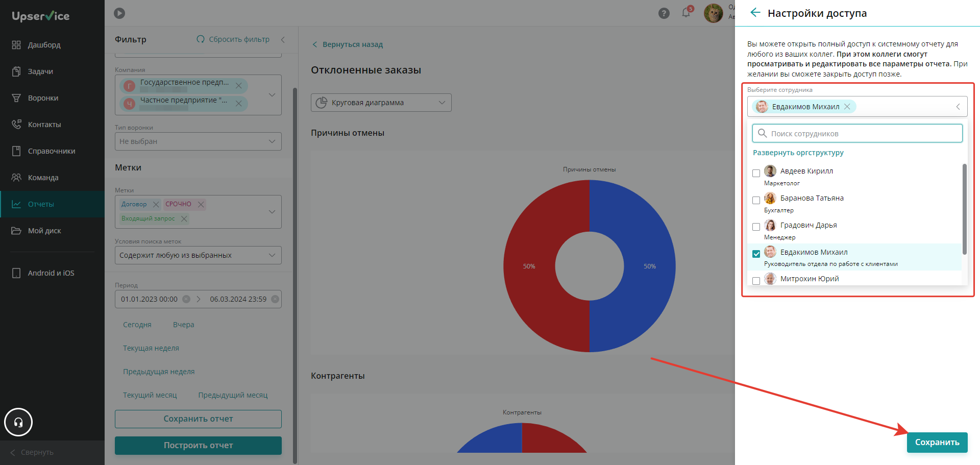980x465 pixels.
Task: Click Построить отчет button
Action: point(198,446)
